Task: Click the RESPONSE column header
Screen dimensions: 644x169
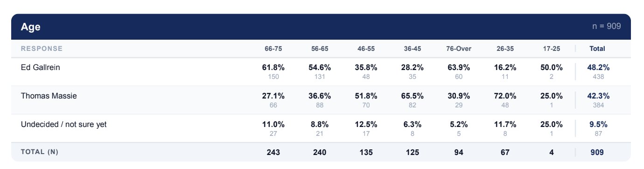Action: pos(42,49)
